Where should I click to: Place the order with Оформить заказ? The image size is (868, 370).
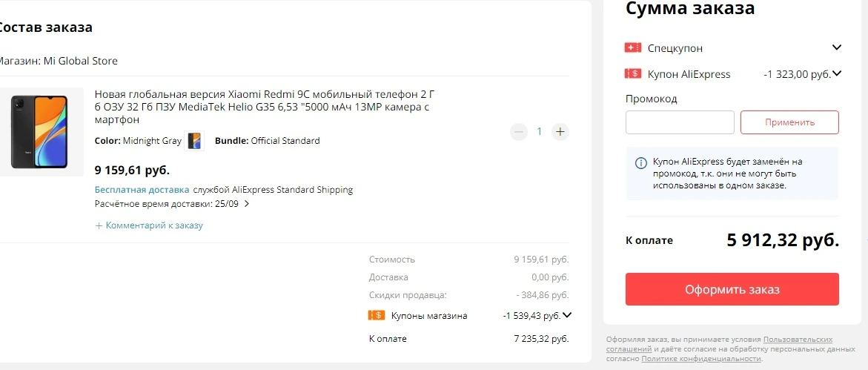pyautogui.click(x=732, y=289)
